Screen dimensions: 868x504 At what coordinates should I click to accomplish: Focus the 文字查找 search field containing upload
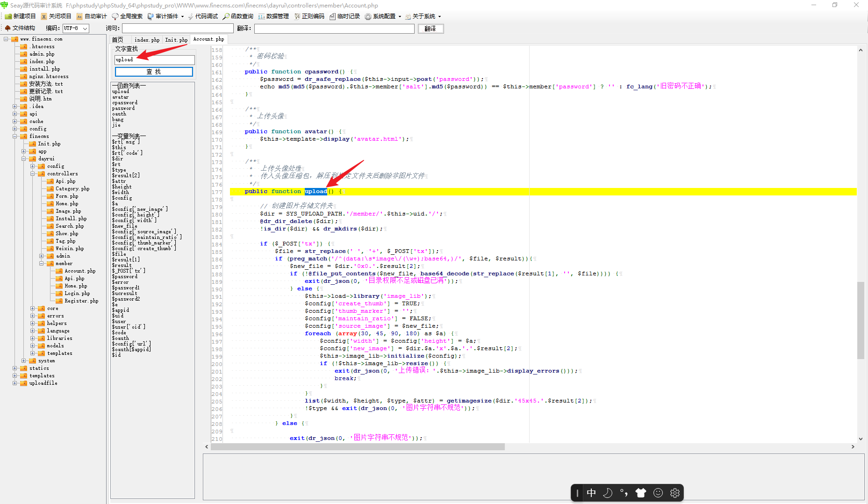[155, 60]
